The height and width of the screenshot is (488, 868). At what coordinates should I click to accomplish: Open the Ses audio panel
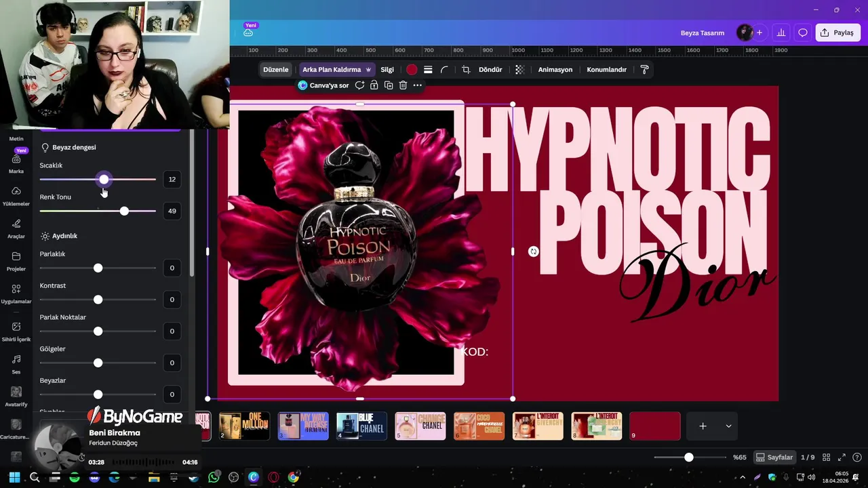click(x=16, y=364)
